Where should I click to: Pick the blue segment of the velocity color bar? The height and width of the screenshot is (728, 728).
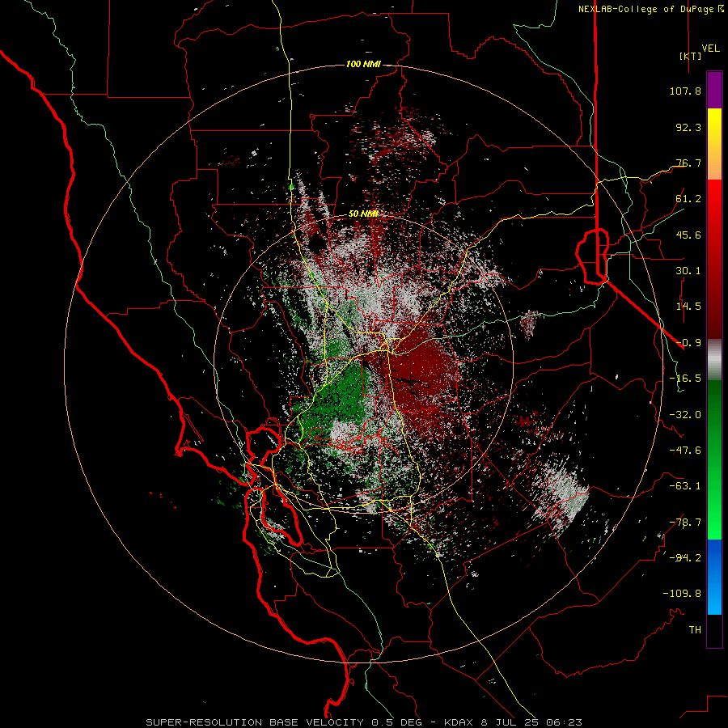click(714, 577)
